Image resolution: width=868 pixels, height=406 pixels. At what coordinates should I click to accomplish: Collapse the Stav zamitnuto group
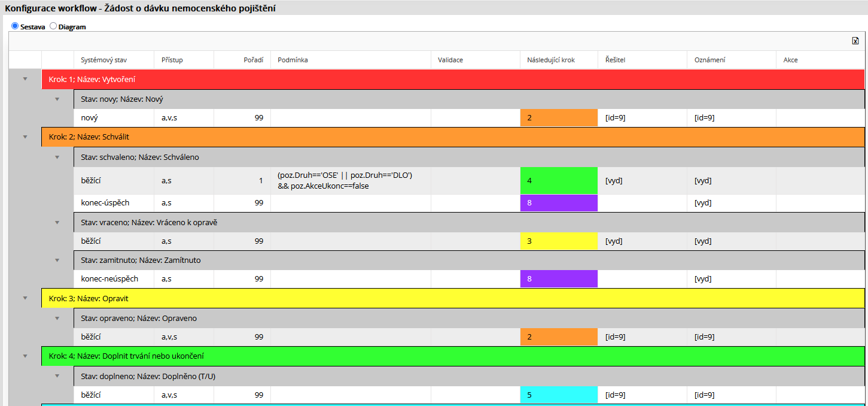[x=57, y=260]
